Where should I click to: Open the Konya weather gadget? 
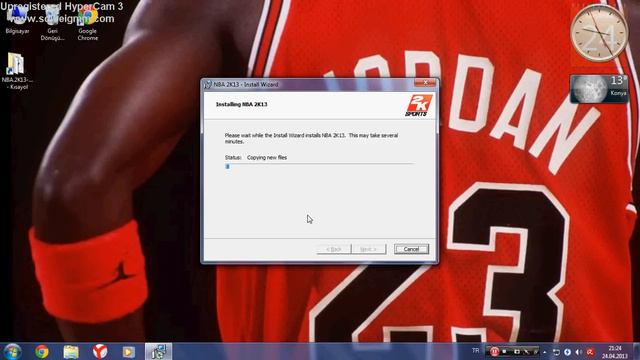pos(599,89)
